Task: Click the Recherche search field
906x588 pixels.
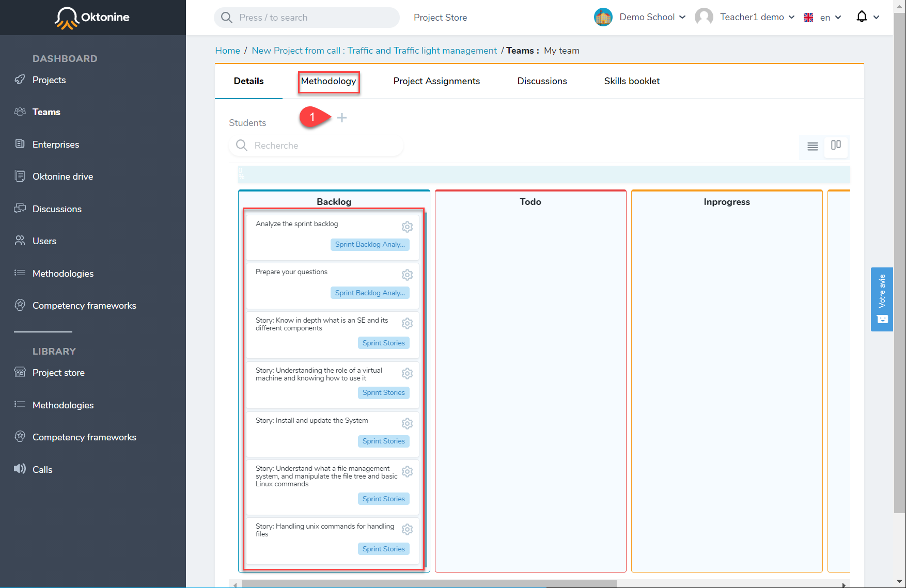Action: tap(316, 146)
